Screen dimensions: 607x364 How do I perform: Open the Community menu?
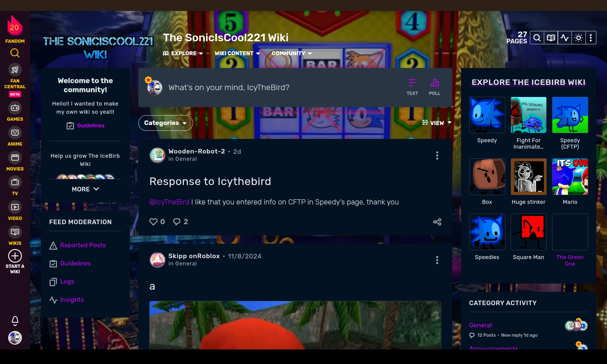(x=291, y=53)
